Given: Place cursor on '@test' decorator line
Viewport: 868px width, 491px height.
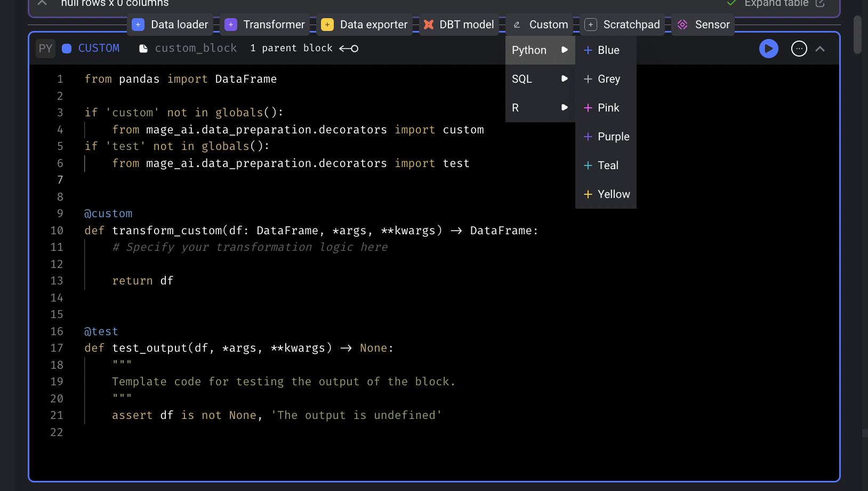Looking at the screenshot, I should click(101, 331).
